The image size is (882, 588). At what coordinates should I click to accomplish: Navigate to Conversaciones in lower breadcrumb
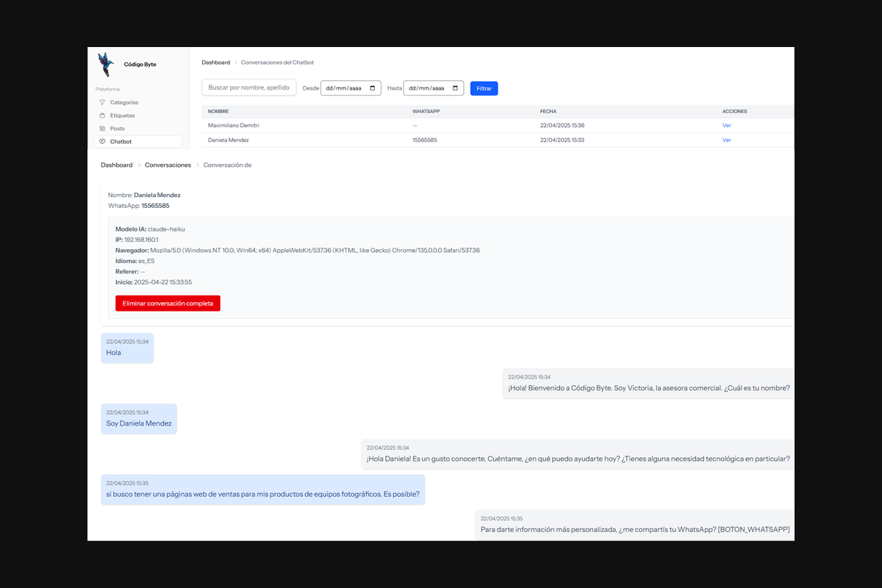coord(168,165)
